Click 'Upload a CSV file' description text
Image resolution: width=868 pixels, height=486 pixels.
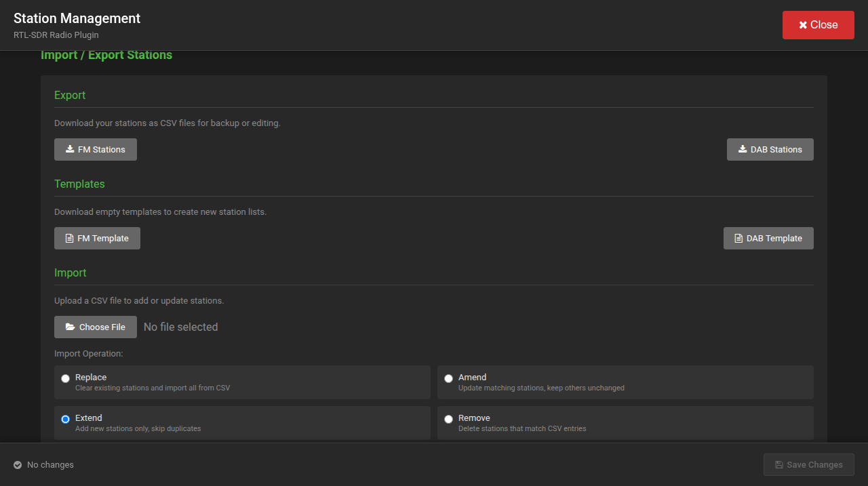(x=139, y=301)
